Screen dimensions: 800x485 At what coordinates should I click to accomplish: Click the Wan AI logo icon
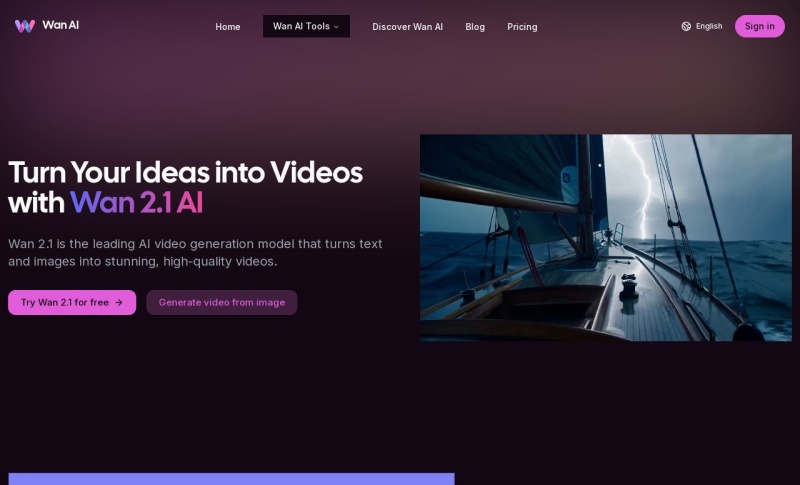point(25,26)
